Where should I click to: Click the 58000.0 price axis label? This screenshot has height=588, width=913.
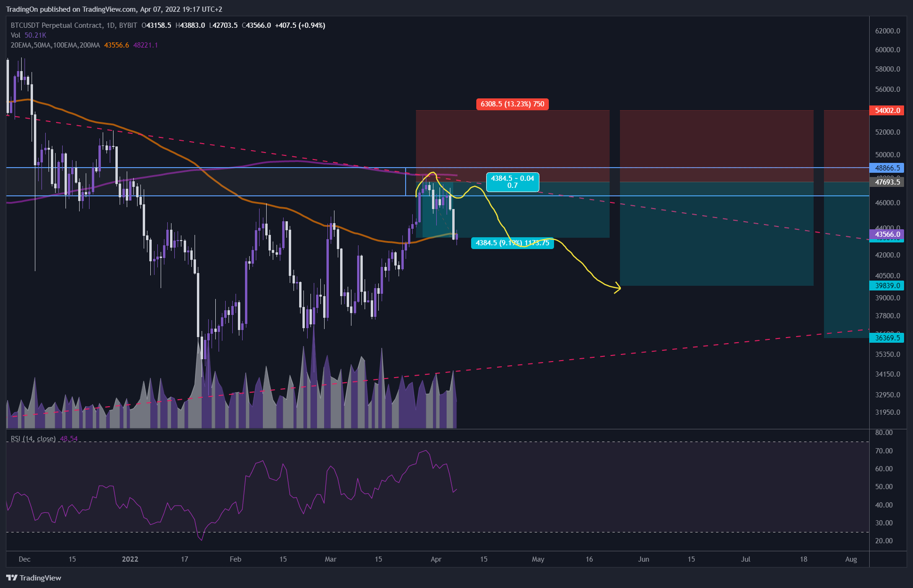(887, 69)
